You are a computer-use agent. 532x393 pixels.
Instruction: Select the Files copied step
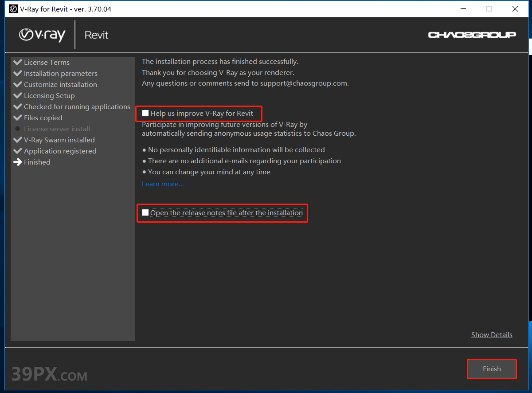pos(43,118)
